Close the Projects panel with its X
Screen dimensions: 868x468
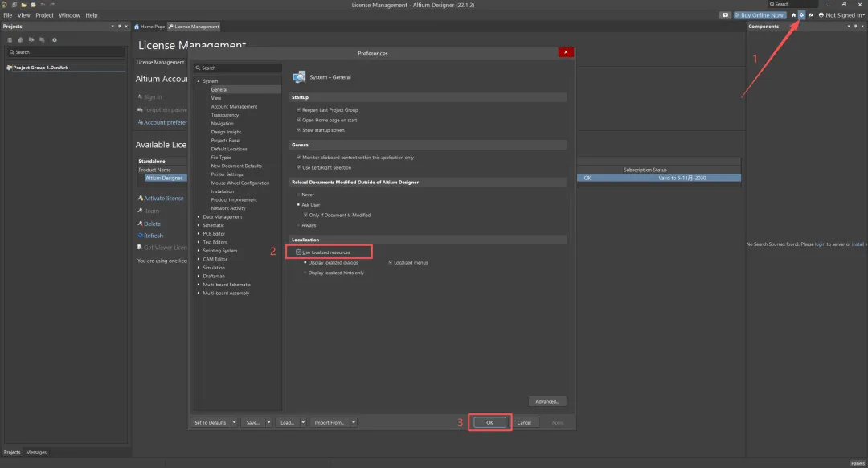(126, 26)
